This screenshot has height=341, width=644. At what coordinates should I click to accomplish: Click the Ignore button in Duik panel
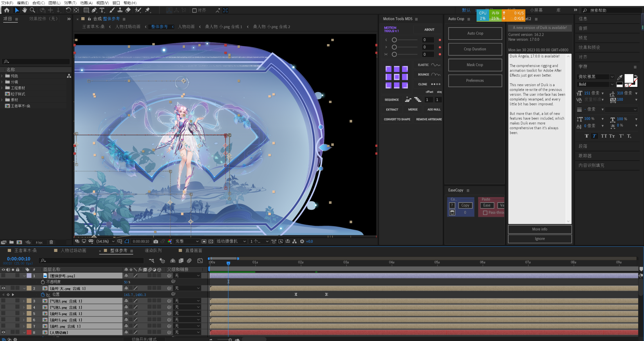540,239
